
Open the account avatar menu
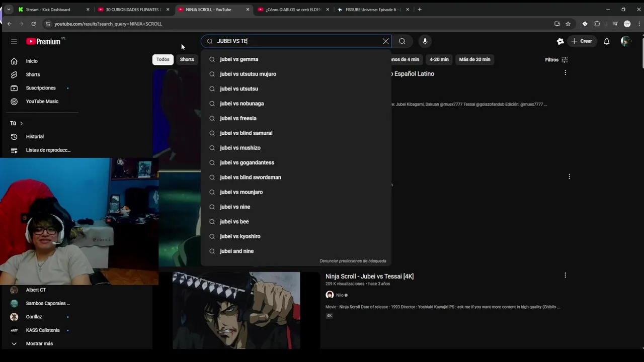626,41
